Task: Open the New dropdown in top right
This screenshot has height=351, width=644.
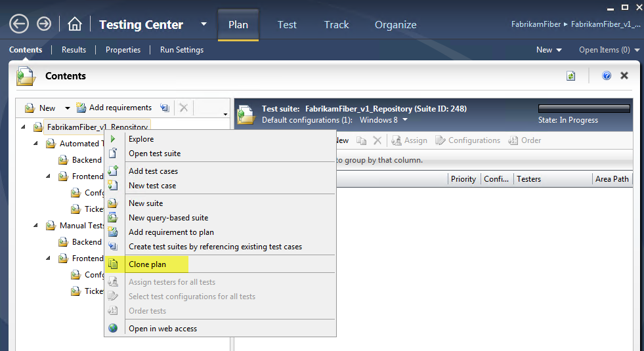Action: [x=549, y=50]
